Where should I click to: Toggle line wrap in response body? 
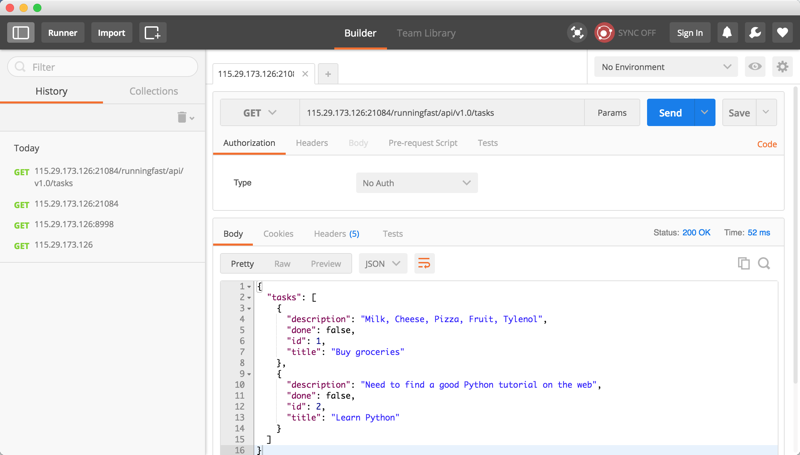tap(424, 263)
